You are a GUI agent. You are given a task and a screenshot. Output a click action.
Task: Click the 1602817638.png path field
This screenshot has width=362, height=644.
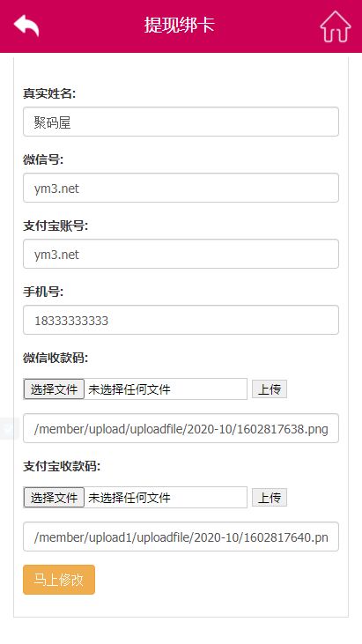click(x=181, y=428)
